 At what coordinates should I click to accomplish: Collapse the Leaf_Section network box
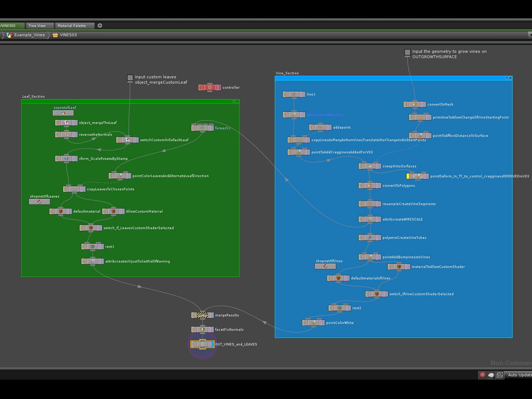[x=234, y=101]
